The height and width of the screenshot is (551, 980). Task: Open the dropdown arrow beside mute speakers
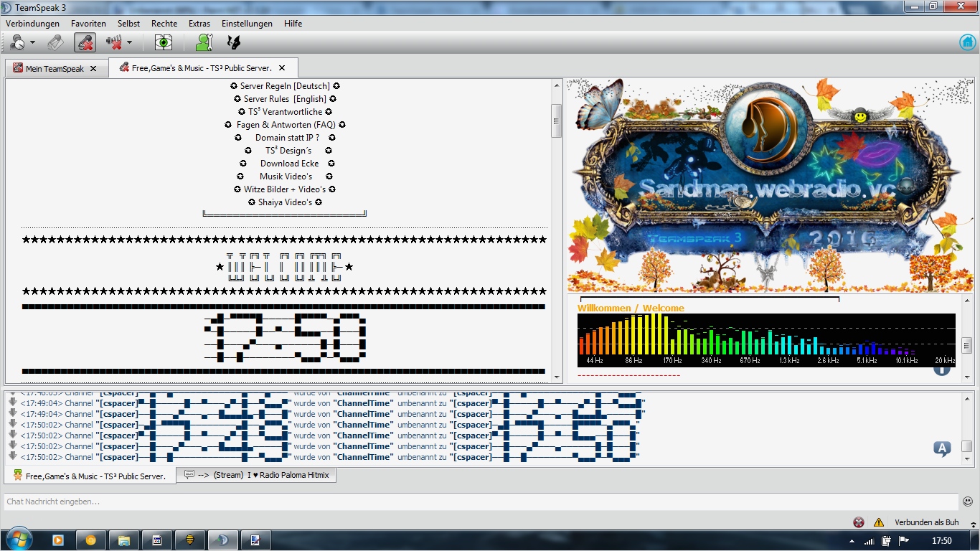point(129,43)
